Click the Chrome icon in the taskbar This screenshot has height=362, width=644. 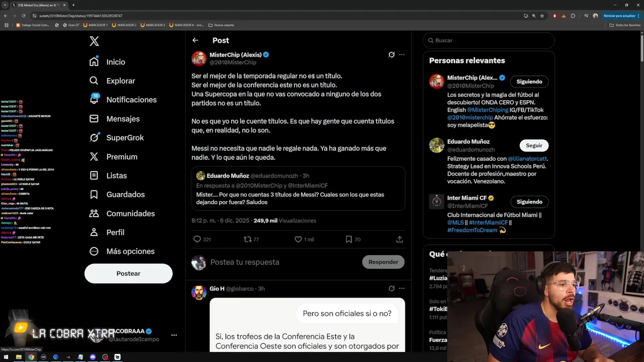coord(31,357)
